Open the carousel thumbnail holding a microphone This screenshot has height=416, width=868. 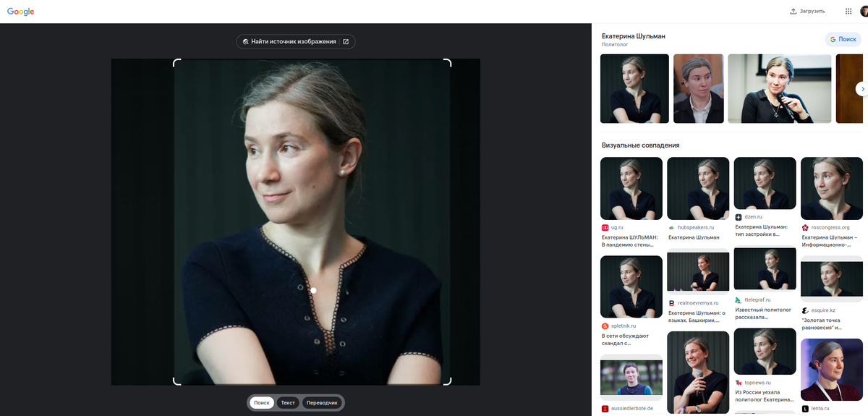[x=780, y=88]
